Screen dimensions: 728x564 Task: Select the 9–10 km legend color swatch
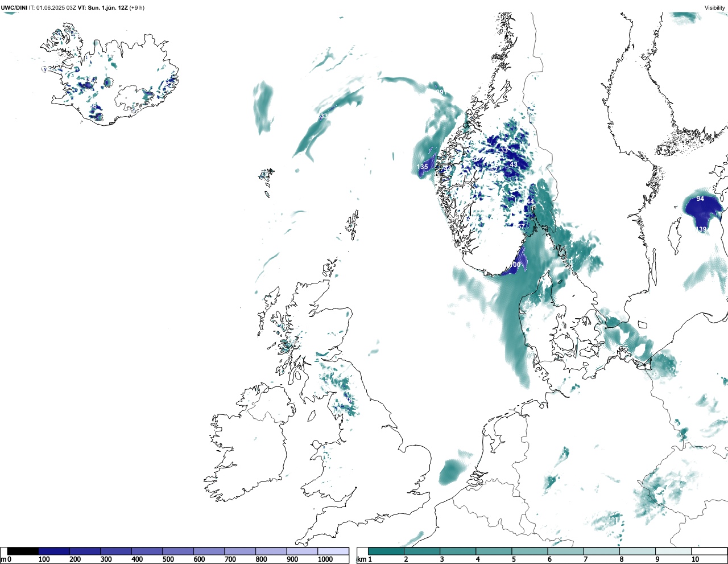pos(673,551)
